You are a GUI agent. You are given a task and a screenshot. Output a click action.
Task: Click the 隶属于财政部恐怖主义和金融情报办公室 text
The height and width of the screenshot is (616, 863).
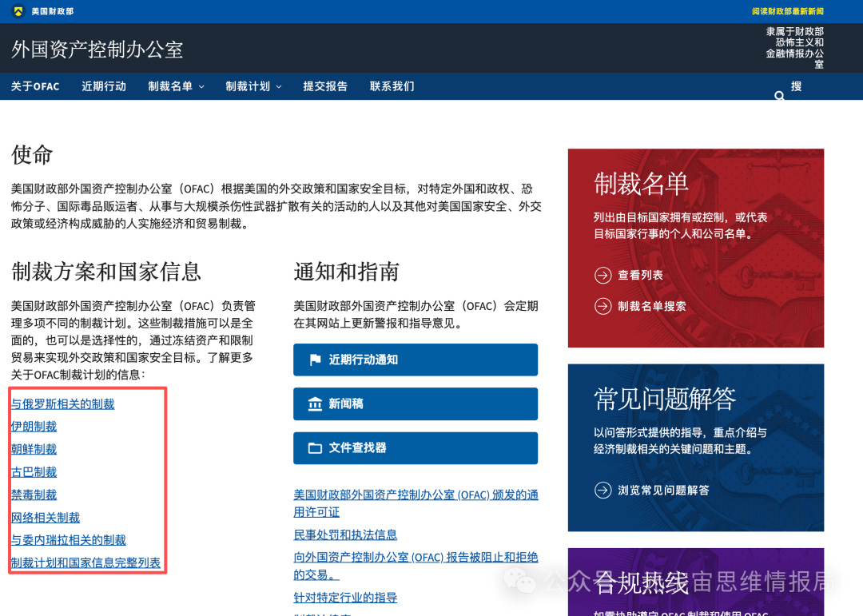coord(795,48)
